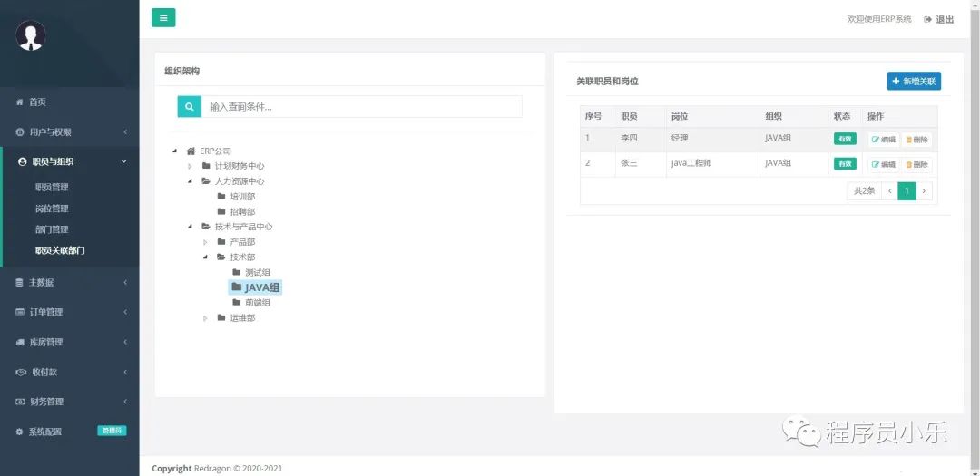This screenshot has height=476, width=980.
Task: Expand the 订单管理 sidebar menu
Action: [x=70, y=312]
